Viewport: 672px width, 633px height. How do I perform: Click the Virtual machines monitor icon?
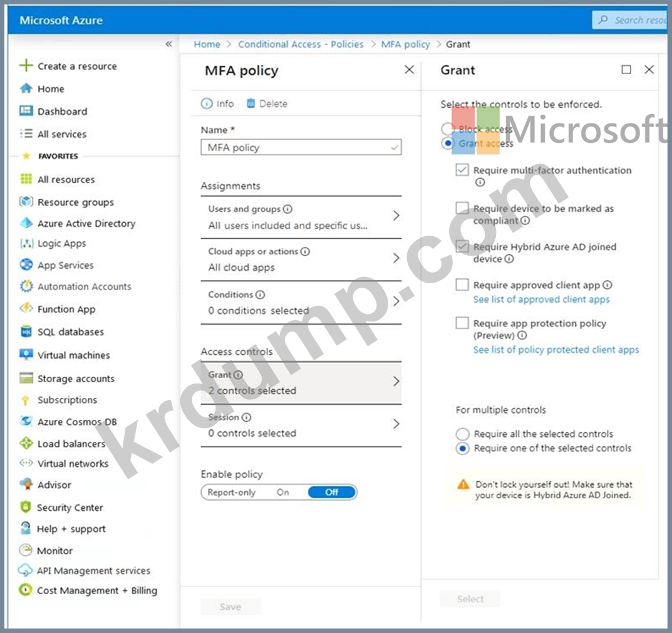click(x=26, y=355)
